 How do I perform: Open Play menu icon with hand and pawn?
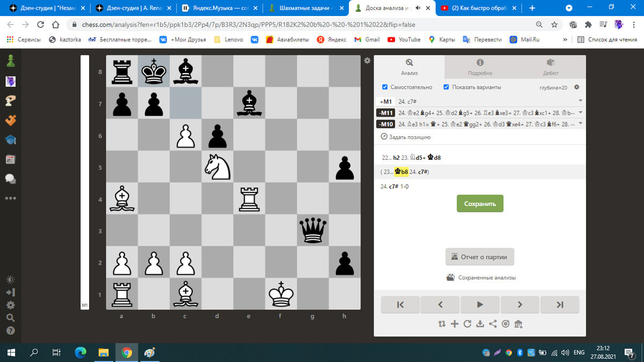10,101
